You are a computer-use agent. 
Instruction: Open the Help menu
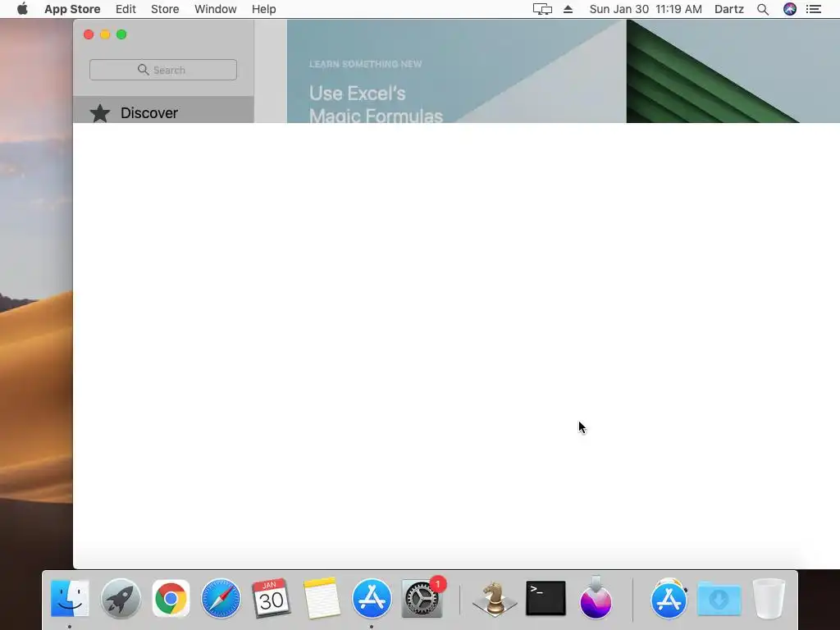pyautogui.click(x=263, y=9)
